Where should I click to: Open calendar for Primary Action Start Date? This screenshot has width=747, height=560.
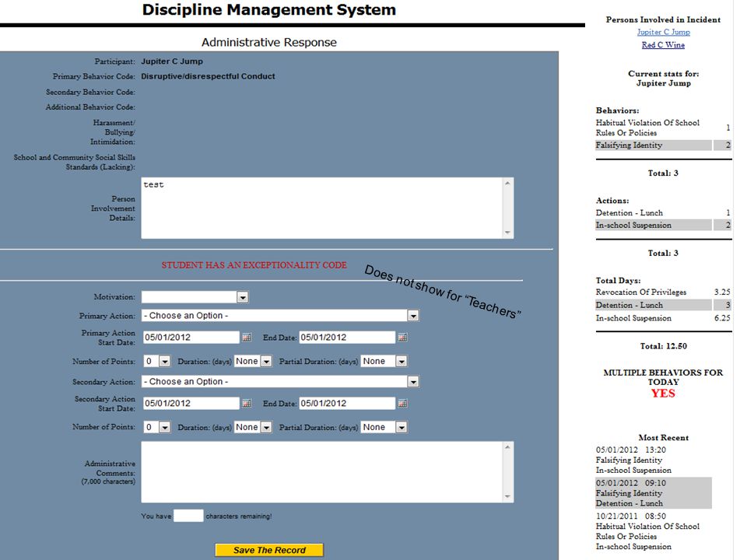click(247, 337)
